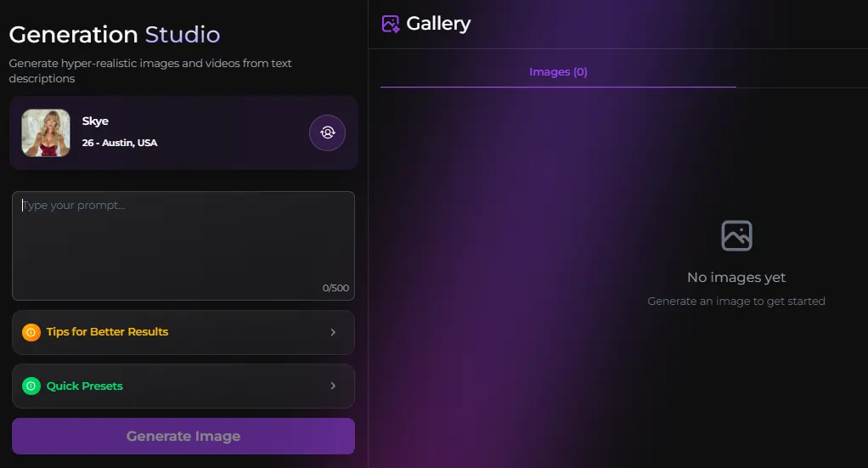Viewport: 868px width, 468px height.
Task: Click the green Quick Presets icon
Action: pyautogui.click(x=31, y=386)
